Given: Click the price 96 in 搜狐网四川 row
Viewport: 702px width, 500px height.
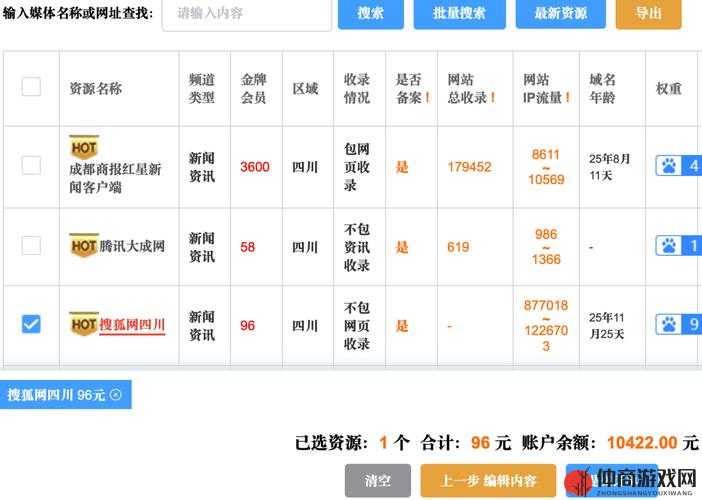Looking at the screenshot, I should point(248,325).
